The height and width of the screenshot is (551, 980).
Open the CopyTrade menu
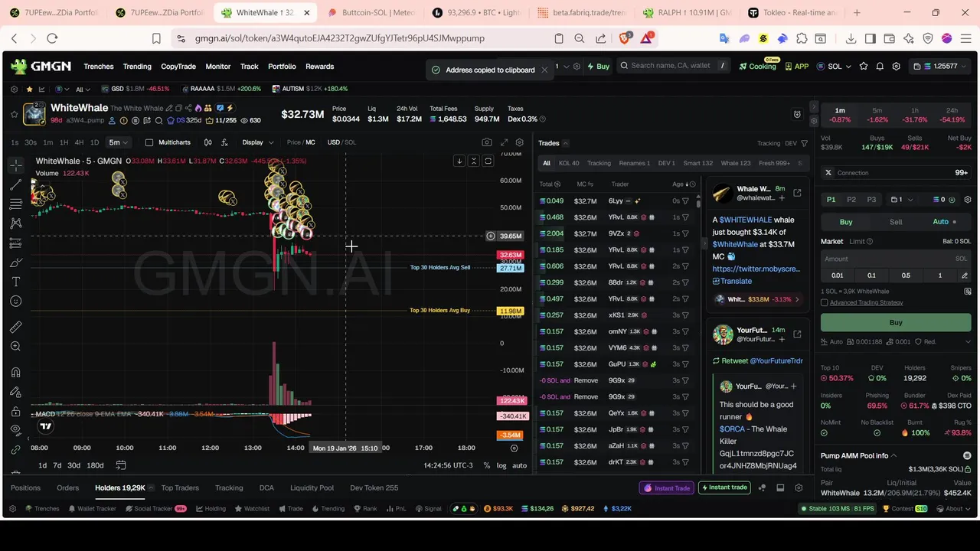pyautogui.click(x=178, y=67)
